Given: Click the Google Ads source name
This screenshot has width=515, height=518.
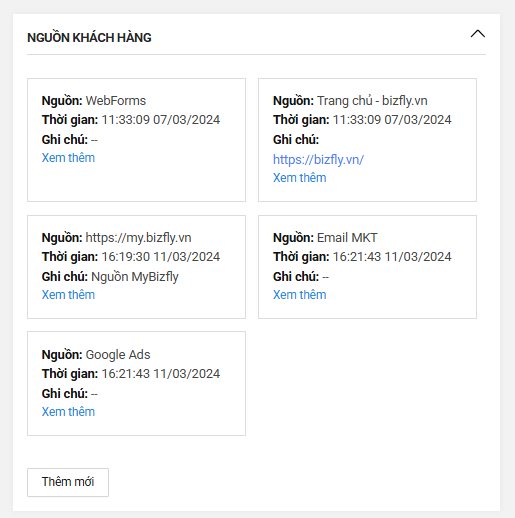Looking at the screenshot, I should [x=118, y=355].
